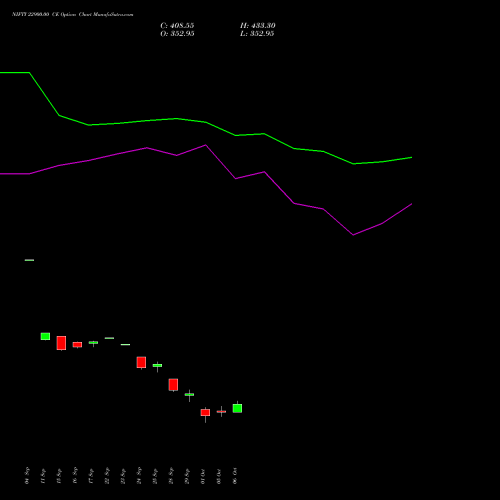
Task: Select the 01 Oct date label
Action: 203,476
